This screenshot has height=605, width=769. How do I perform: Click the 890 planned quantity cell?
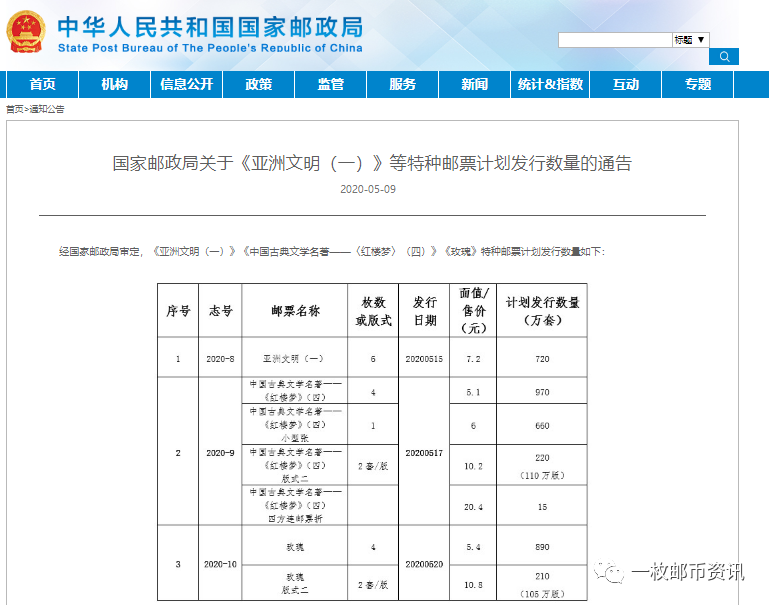point(542,546)
